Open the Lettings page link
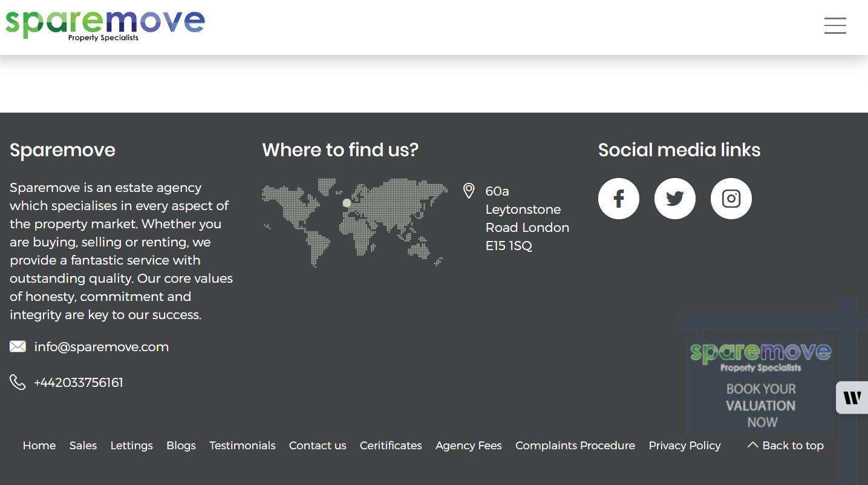The width and height of the screenshot is (868, 485). (x=131, y=446)
